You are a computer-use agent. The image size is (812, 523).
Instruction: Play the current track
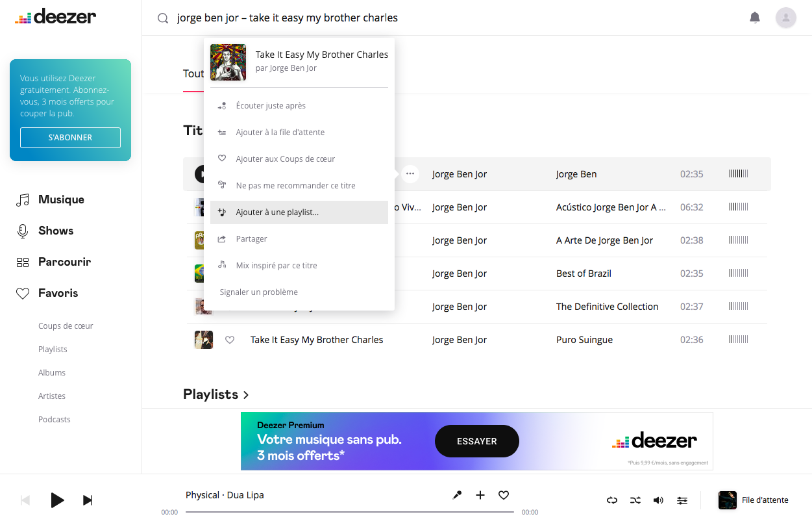pyautogui.click(x=57, y=500)
